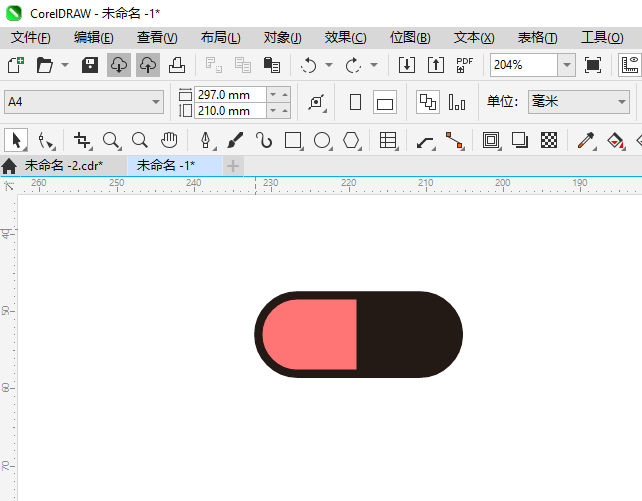
Task: Click the Paste clipboard icon
Action: click(272, 65)
